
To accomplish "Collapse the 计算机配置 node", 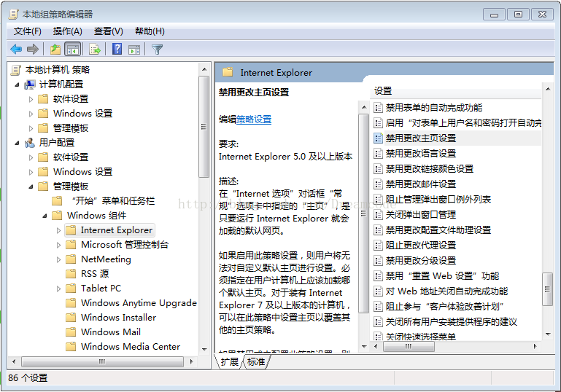I will tap(17, 85).
